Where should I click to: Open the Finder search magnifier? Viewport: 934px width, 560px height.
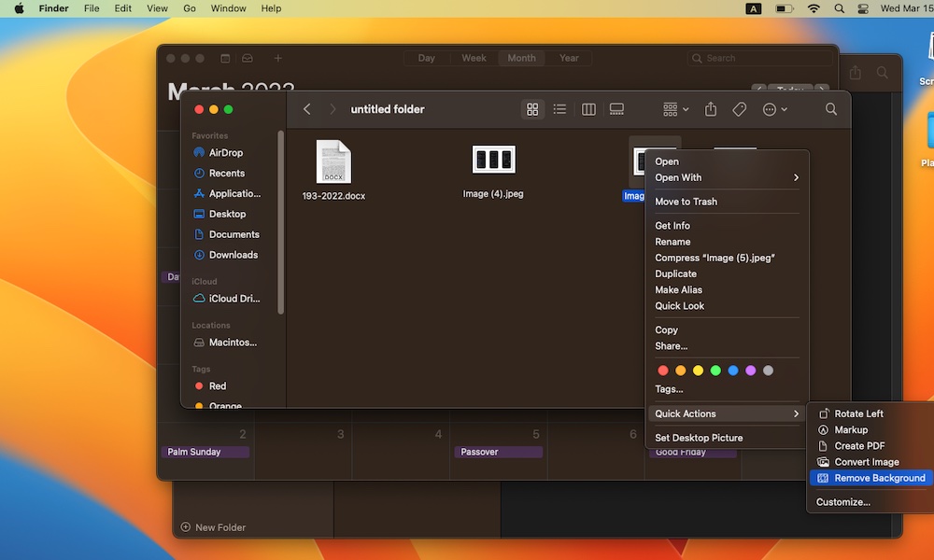point(831,109)
